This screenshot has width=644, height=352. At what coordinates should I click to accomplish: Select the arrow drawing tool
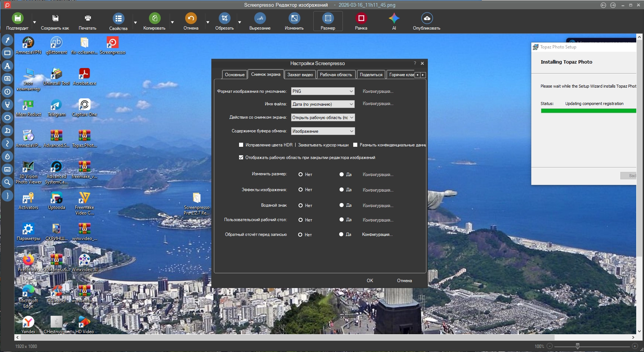(7, 40)
